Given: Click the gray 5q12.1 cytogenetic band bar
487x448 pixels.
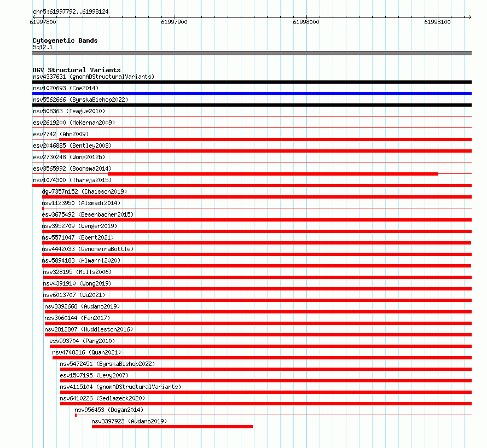Looking at the screenshot, I should point(252,53).
